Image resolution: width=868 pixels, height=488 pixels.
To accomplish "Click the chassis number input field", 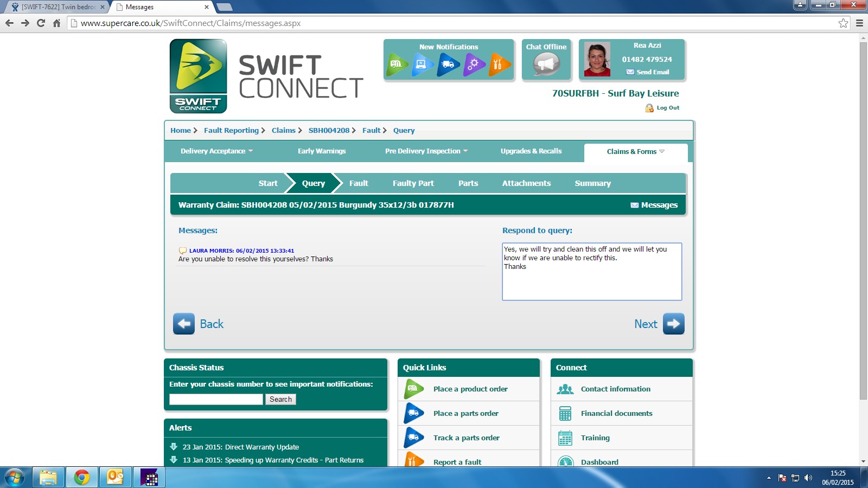I will 216,399.
